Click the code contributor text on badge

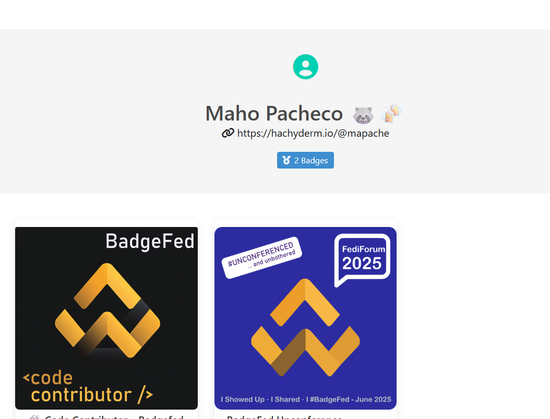[x=88, y=386]
